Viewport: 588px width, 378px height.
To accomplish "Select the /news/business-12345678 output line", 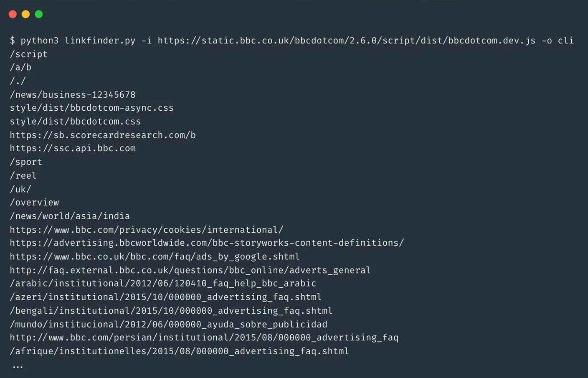I will (x=73, y=94).
